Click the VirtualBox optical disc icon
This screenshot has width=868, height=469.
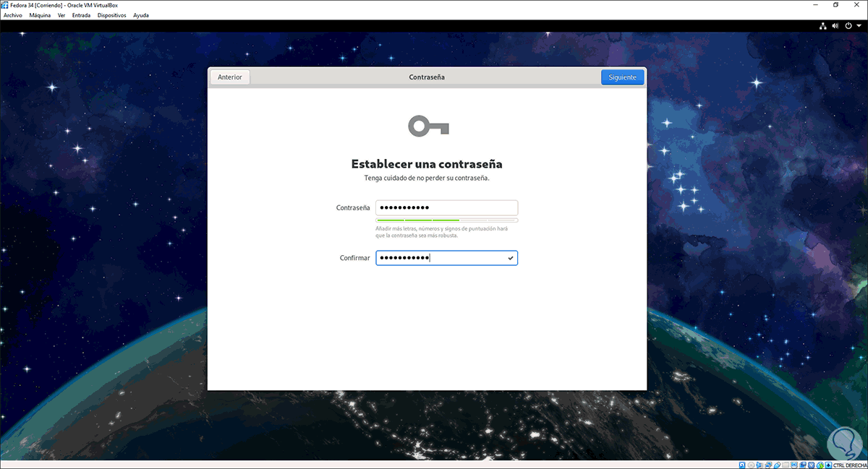point(751,465)
